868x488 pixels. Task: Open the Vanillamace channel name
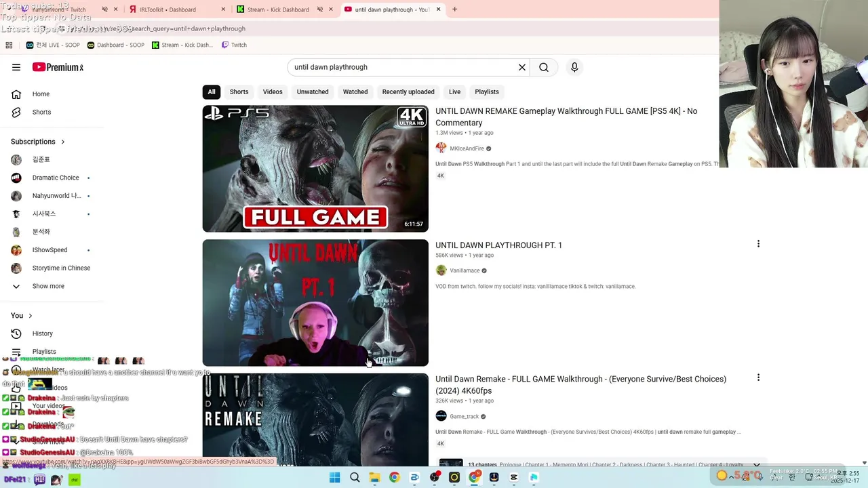[465, 270]
